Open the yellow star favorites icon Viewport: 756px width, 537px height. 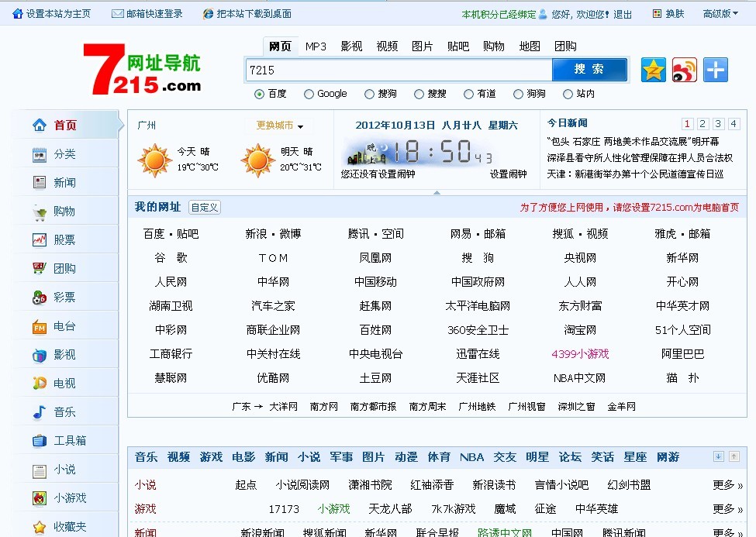(x=654, y=70)
